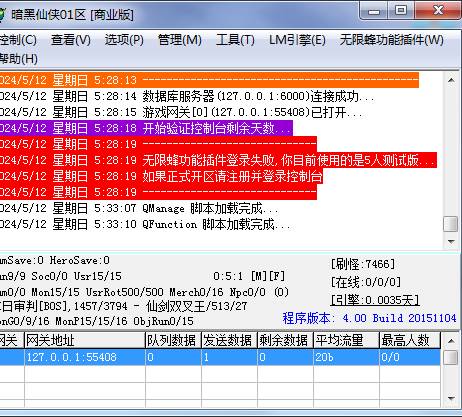Click gateway table scrollbar up arrow

(451, 341)
